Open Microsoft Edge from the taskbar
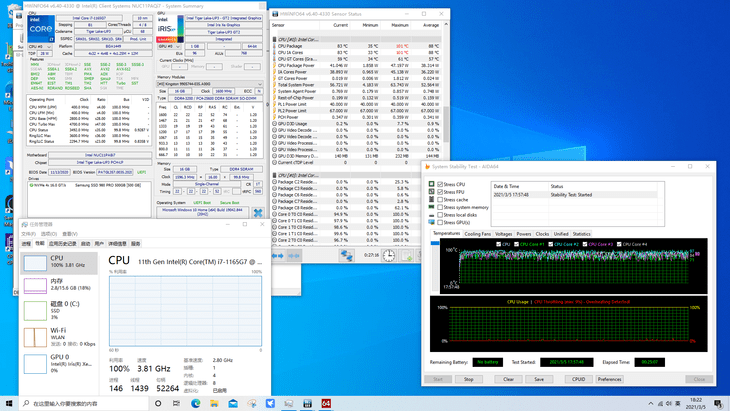730x411 pixels. pos(196,403)
